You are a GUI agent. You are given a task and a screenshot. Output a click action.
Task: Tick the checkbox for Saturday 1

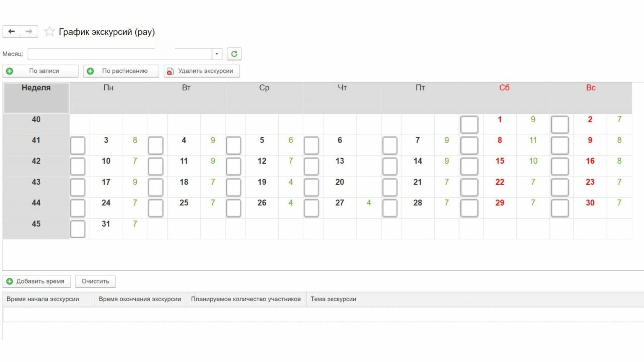tap(469, 124)
